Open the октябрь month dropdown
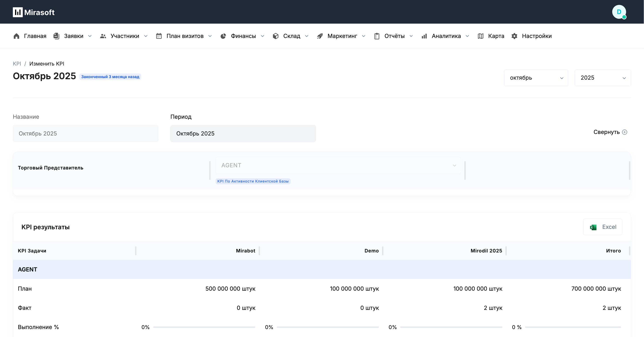This screenshot has width=644, height=337. [x=536, y=78]
